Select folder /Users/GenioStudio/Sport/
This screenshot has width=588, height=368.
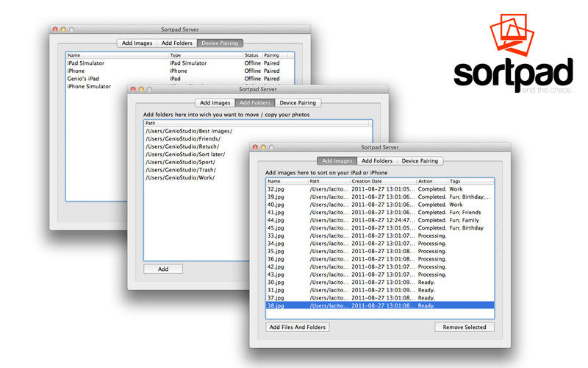180,162
